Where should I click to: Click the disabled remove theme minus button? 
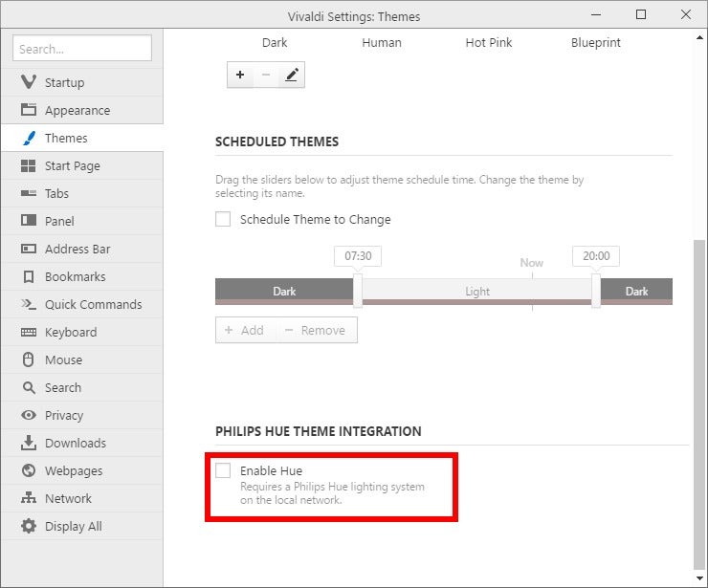click(266, 75)
